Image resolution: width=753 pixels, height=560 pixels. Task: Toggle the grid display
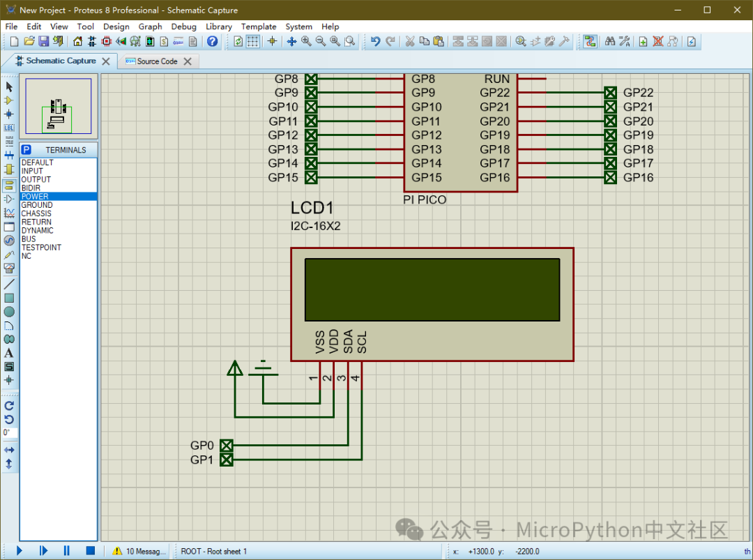[x=252, y=42]
